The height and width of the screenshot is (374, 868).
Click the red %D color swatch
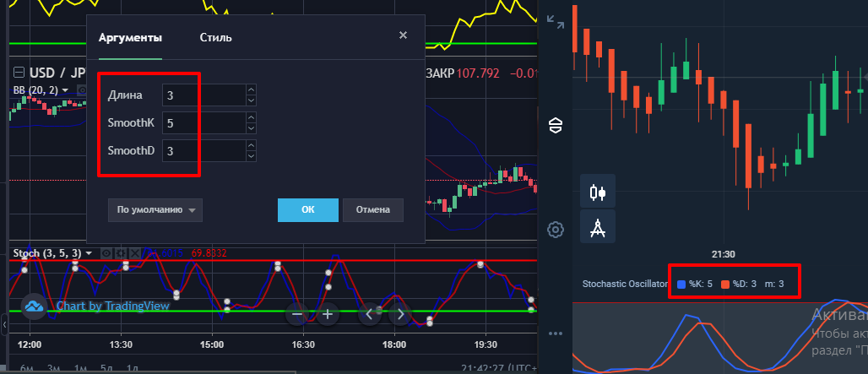(x=725, y=285)
